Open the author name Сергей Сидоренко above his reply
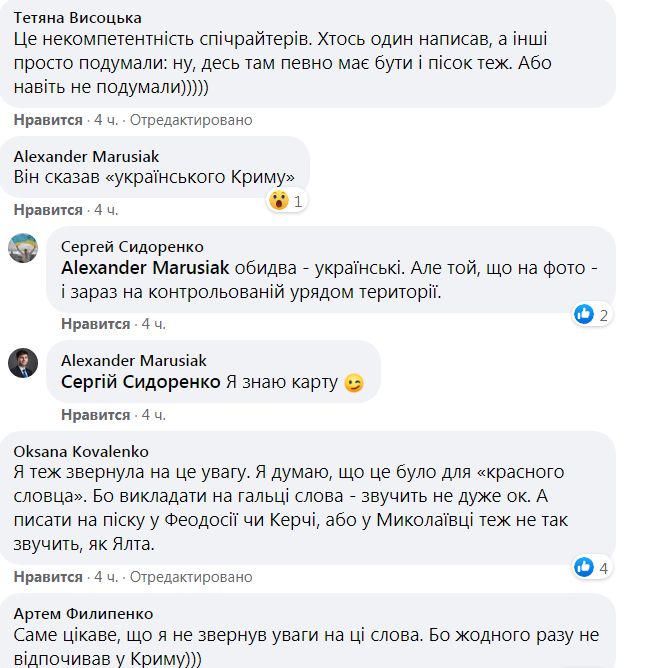 pyautogui.click(x=132, y=247)
